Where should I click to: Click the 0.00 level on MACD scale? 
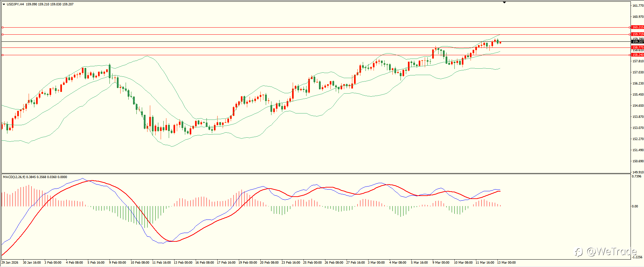635,206
